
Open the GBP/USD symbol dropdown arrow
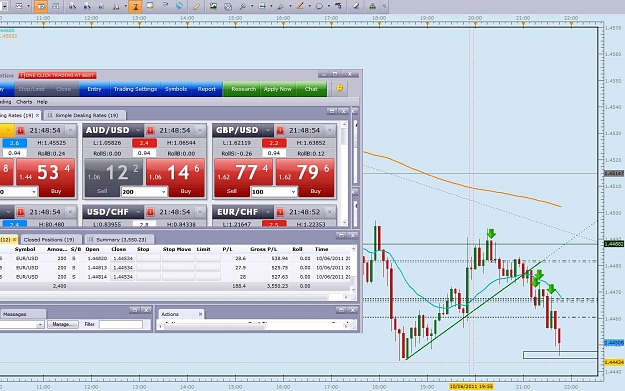pyautogui.click(x=268, y=130)
